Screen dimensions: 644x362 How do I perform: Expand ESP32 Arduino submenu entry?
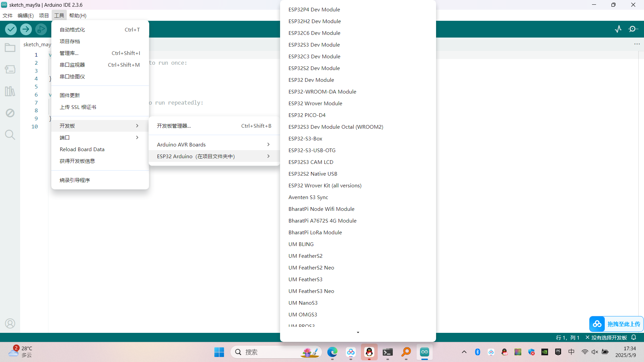pyautogui.click(x=214, y=156)
